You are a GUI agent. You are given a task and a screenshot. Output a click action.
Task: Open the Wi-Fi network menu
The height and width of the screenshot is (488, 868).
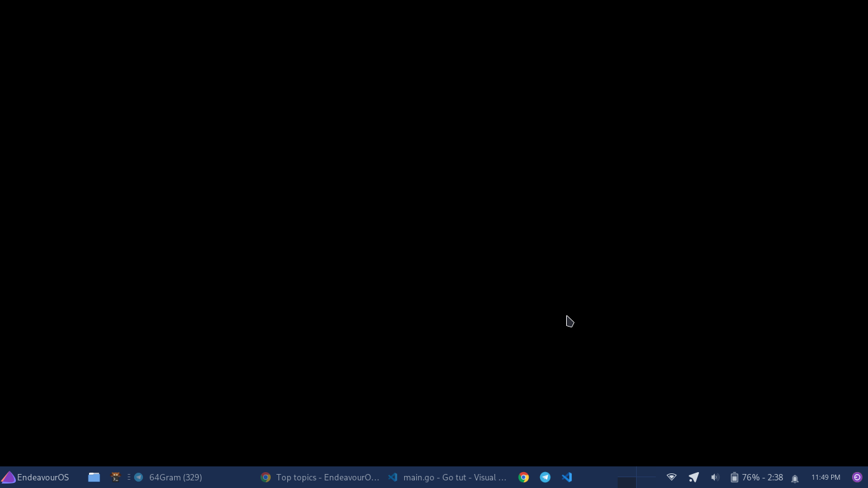tap(672, 477)
